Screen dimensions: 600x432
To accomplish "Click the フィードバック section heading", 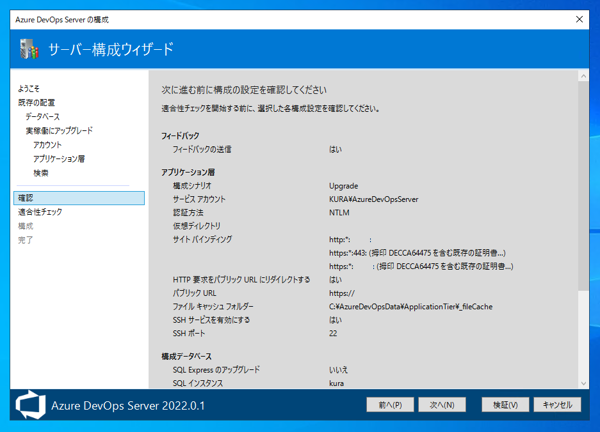I will (180, 136).
